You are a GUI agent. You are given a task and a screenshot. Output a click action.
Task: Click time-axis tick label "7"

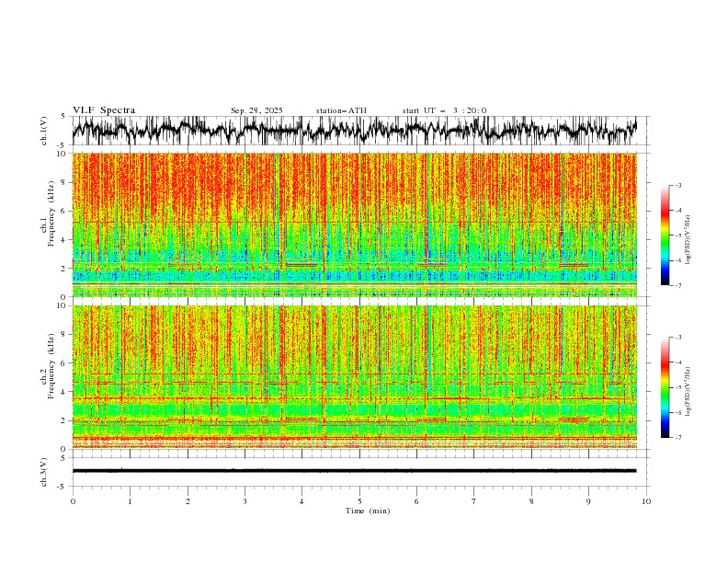(474, 501)
